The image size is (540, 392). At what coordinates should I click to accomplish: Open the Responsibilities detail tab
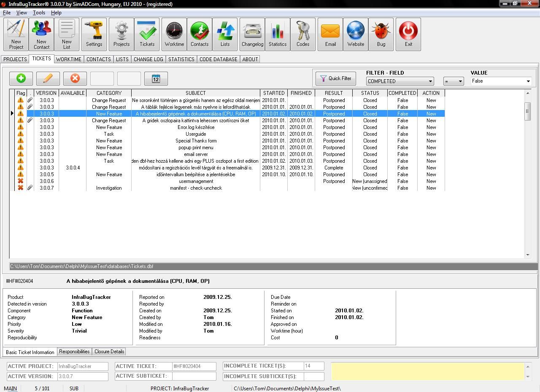pyautogui.click(x=74, y=352)
